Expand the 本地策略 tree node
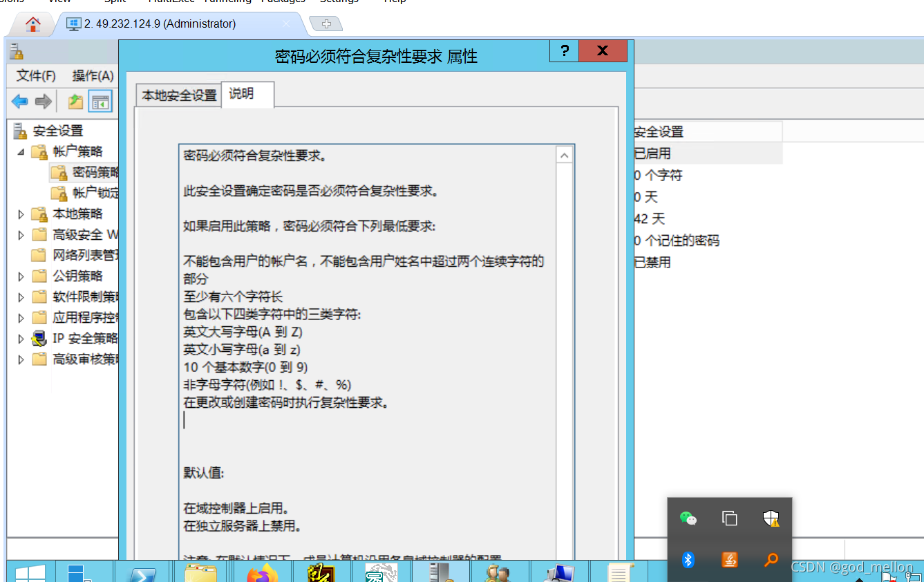Screen dimensions: 924x582 click(x=21, y=214)
